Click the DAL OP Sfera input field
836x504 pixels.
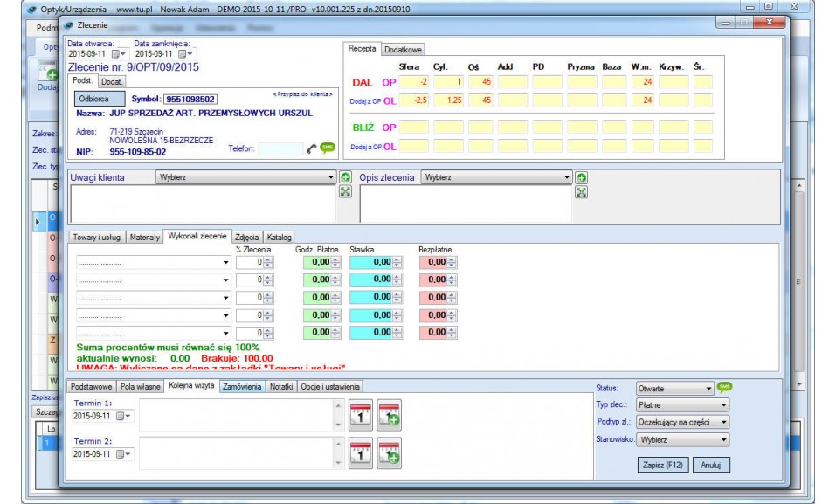413,82
